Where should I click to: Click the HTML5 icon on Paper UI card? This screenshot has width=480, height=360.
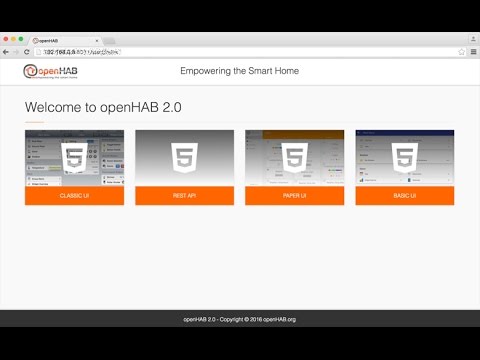point(295,158)
